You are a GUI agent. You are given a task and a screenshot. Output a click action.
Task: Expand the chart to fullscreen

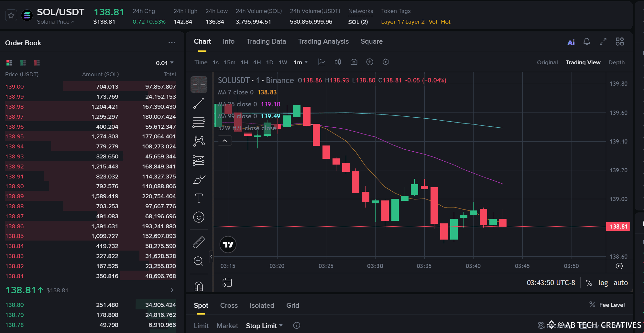click(x=603, y=42)
